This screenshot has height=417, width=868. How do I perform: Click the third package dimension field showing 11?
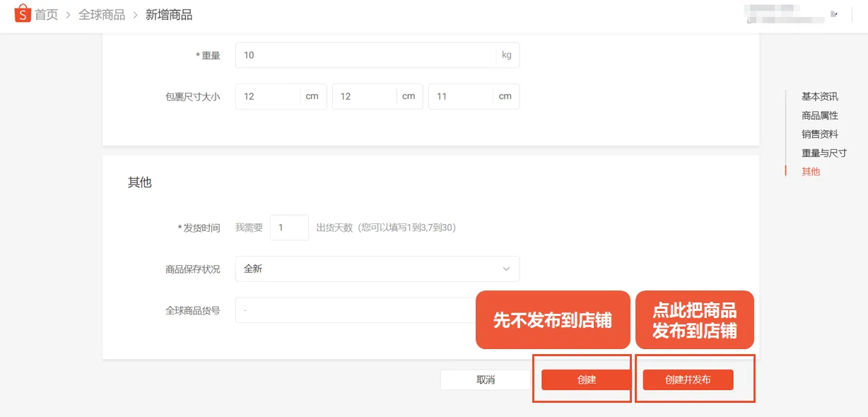pyautogui.click(x=459, y=97)
